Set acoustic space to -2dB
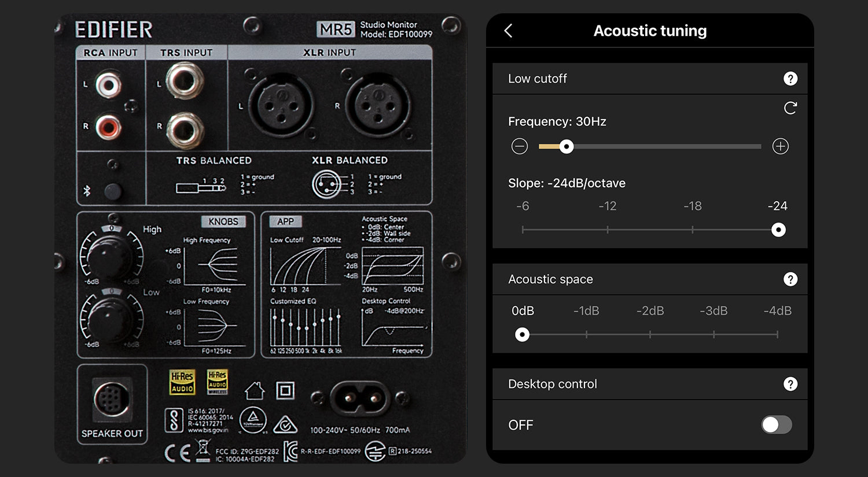The image size is (868, 477). tap(650, 334)
